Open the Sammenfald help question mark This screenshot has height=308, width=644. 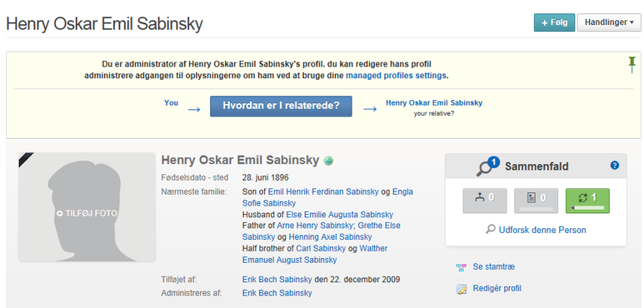click(x=615, y=166)
